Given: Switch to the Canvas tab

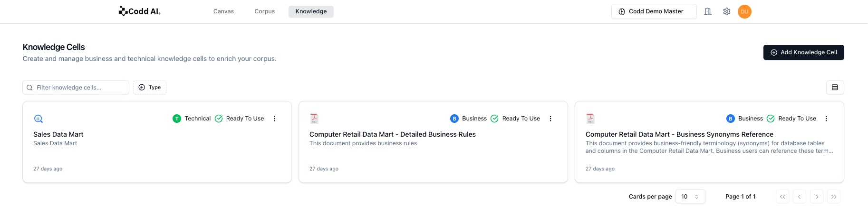Looking at the screenshot, I should (x=223, y=11).
